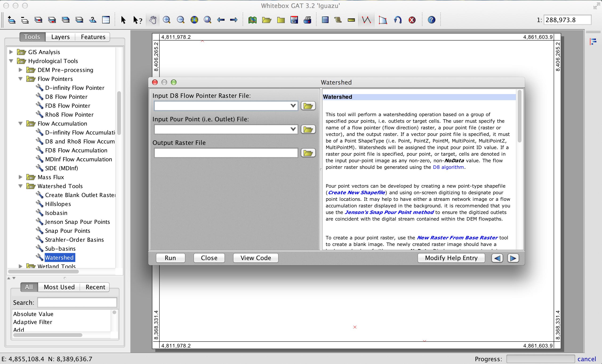Click the View Code button
The height and width of the screenshot is (364, 602).
click(256, 258)
